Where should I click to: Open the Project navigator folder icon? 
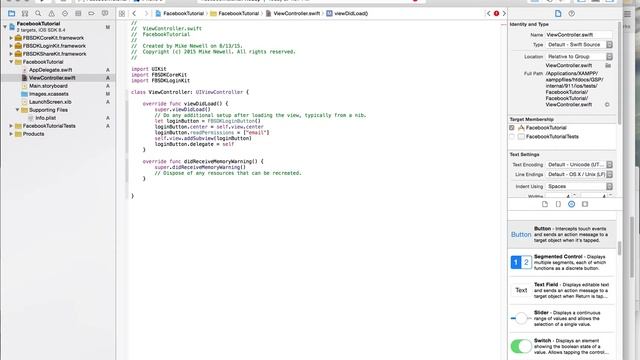11,13
